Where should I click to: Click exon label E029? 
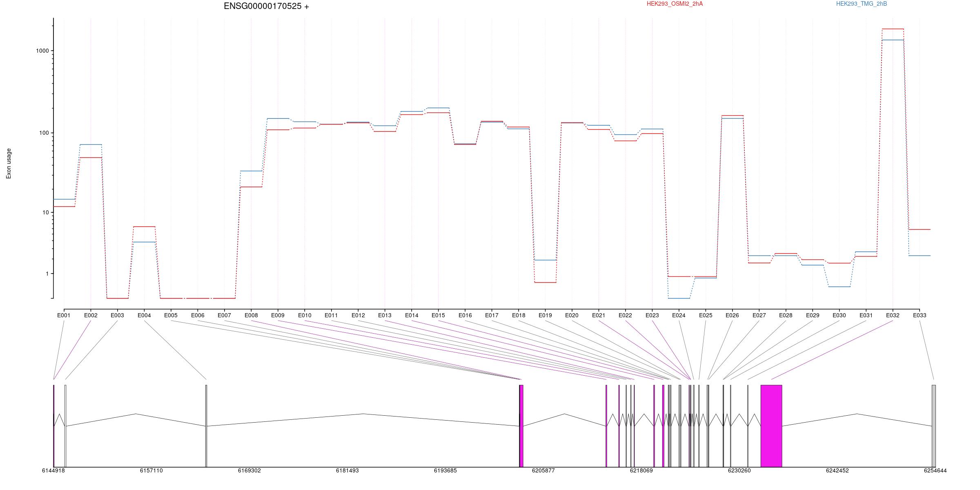pos(813,315)
